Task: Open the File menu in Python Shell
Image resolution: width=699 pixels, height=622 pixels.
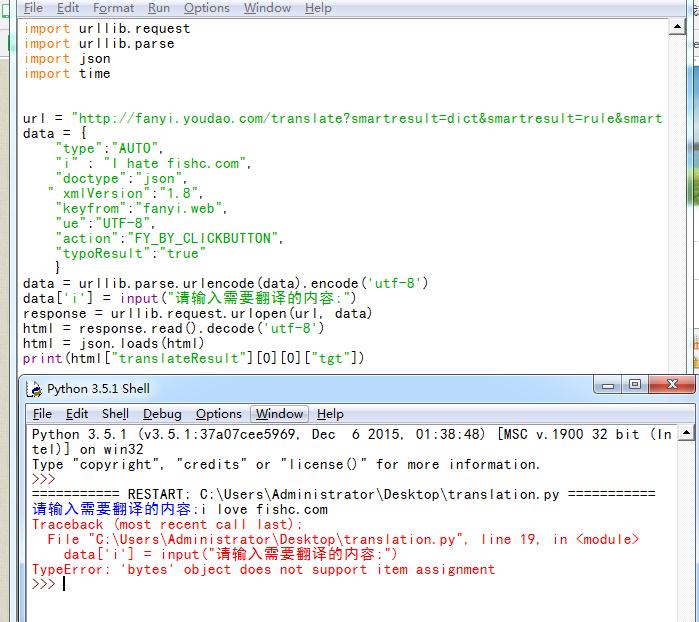Action: click(x=42, y=414)
